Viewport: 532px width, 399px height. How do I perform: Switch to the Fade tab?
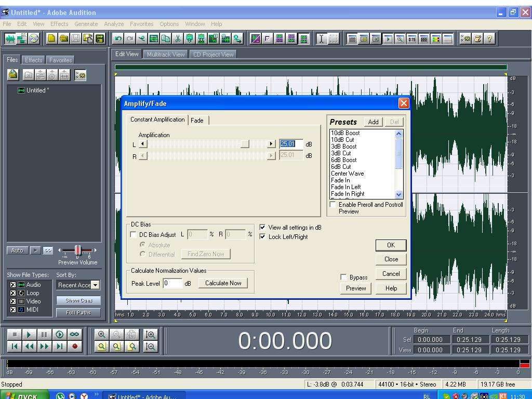197,121
